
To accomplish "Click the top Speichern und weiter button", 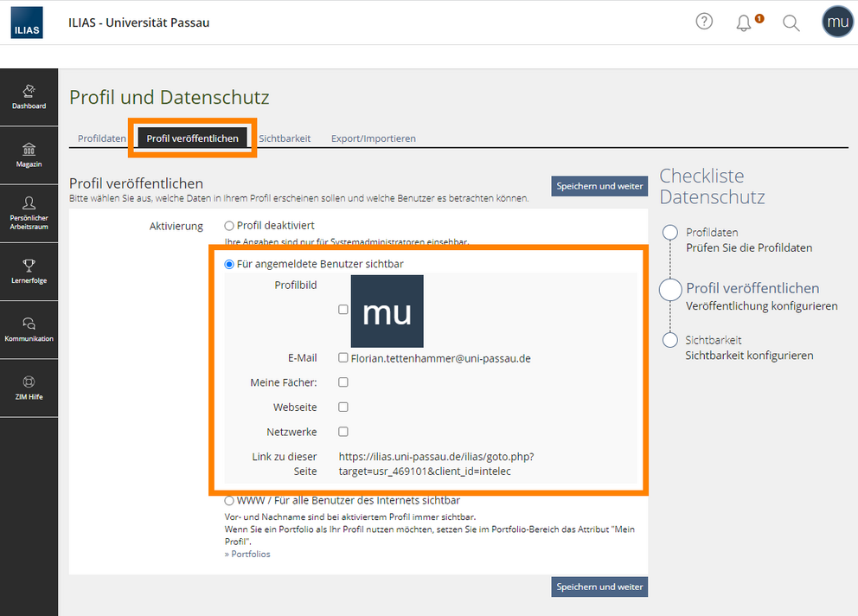I will click(x=599, y=186).
